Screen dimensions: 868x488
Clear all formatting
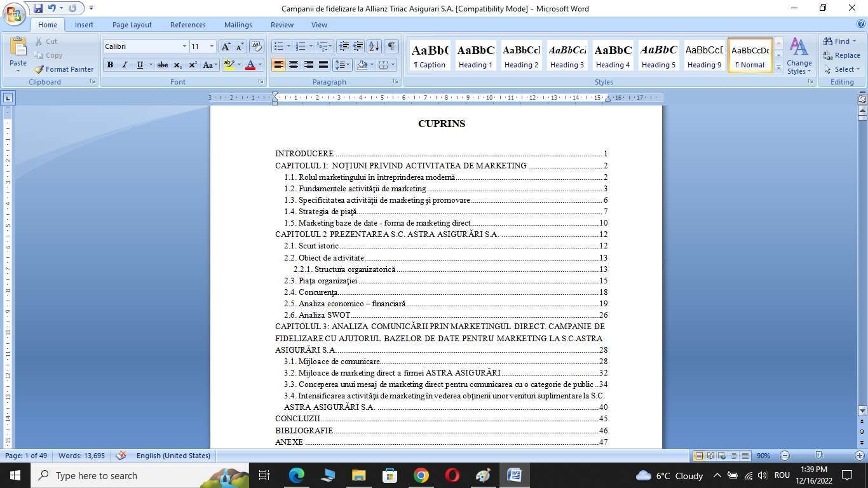tap(256, 46)
